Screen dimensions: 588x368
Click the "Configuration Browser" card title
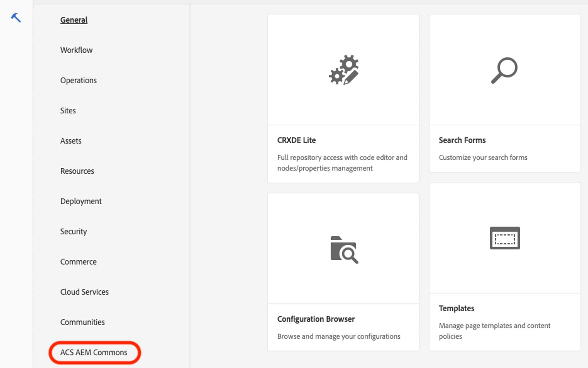tap(316, 319)
